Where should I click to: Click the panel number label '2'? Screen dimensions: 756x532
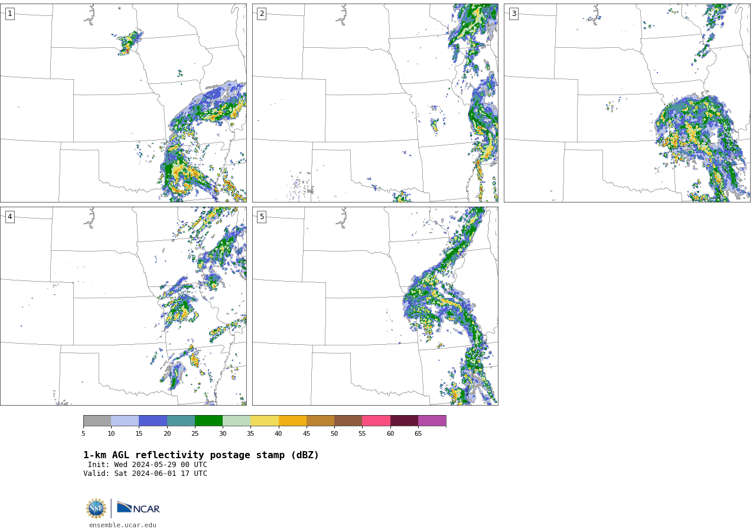pos(262,14)
